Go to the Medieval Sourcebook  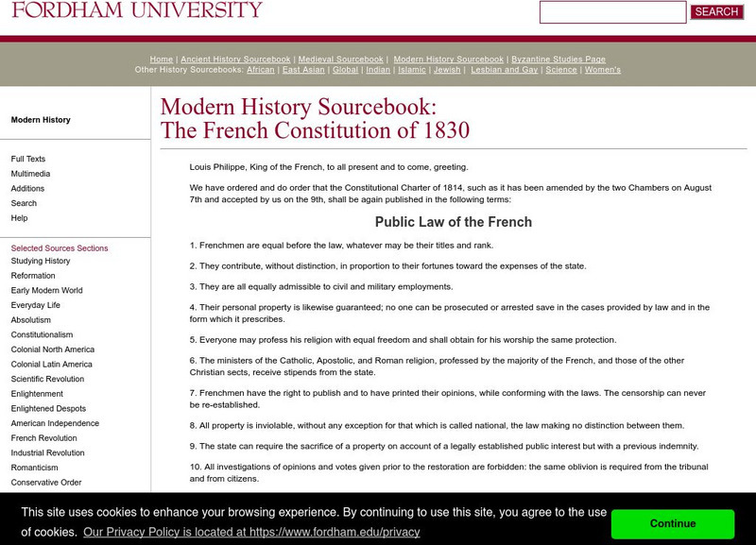click(340, 60)
